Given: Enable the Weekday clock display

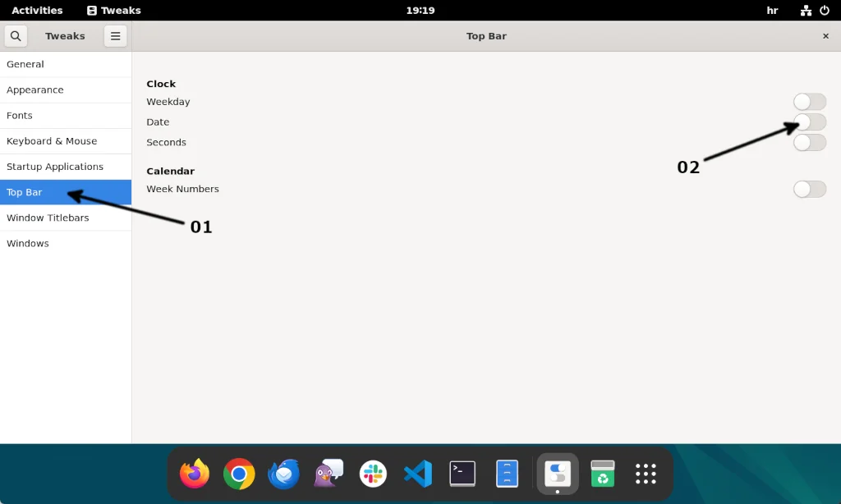Looking at the screenshot, I should [809, 101].
